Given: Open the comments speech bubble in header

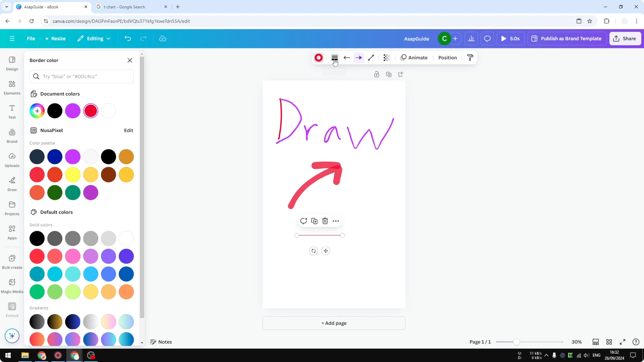Looking at the screenshot, I should click(x=487, y=38).
